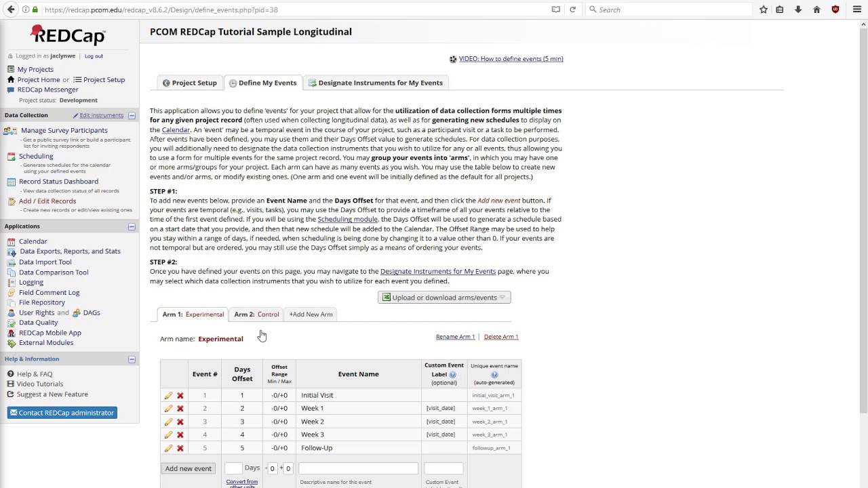Click the browser Search box
Image resolution: width=868 pixels, height=488 pixels.
tap(668, 9)
